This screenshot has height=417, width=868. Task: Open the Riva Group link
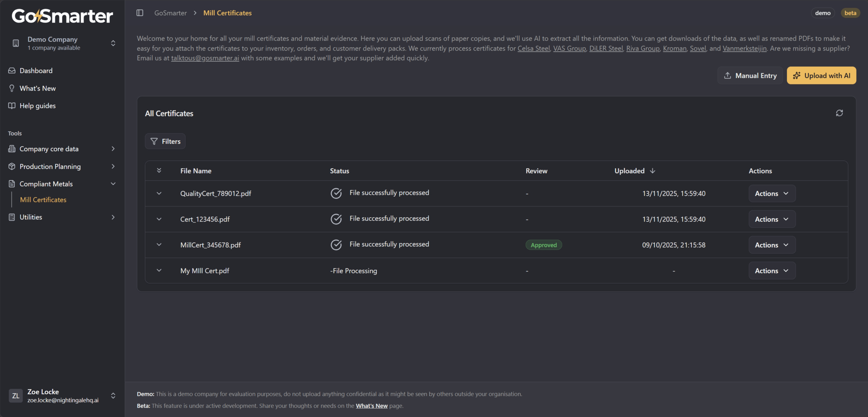pos(643,48)
